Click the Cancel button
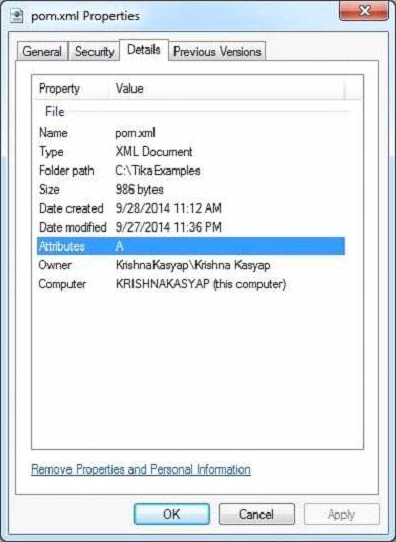 pyautogui.click(x=256, y=514)
